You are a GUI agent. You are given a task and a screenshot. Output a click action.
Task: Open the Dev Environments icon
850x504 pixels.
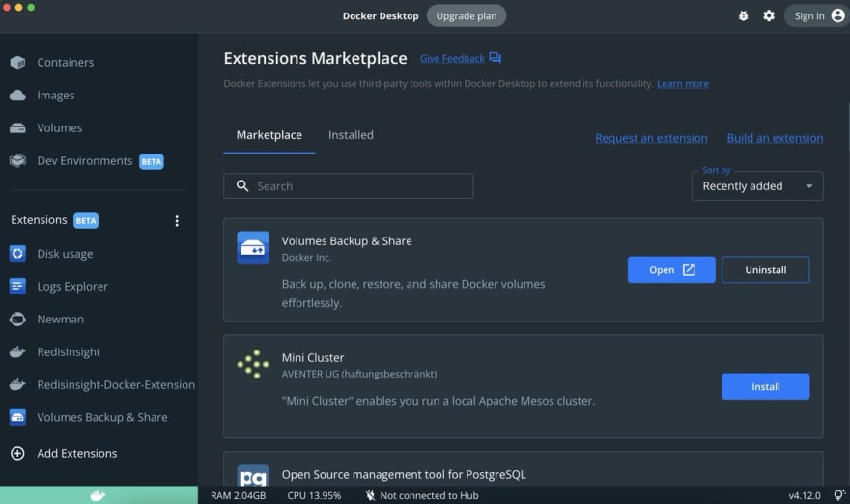(17, 161)
